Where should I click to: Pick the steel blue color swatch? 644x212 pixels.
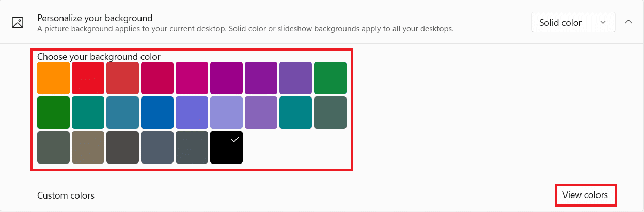[x=122, y=112]
